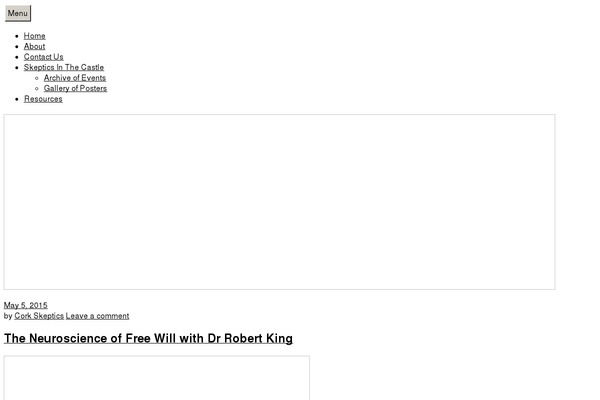The width and height of the screenshot is (600, 400).
Task: Open the Archive of Events submenu link
Action: point(75,78)
